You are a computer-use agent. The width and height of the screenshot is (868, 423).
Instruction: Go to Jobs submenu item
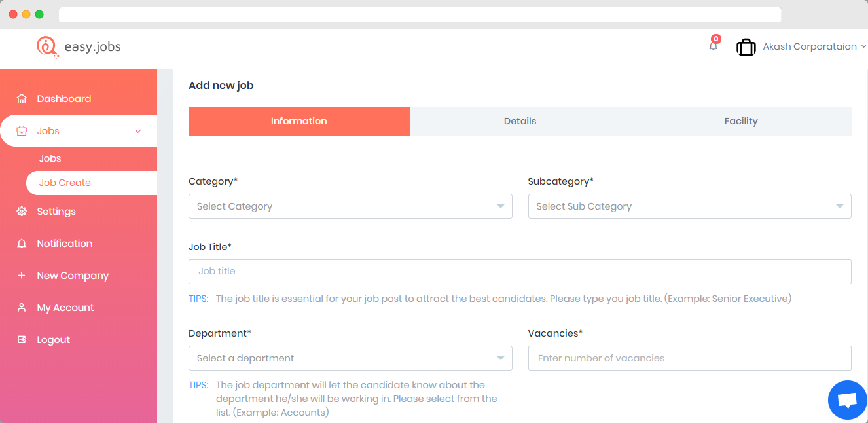click(50, 158)
